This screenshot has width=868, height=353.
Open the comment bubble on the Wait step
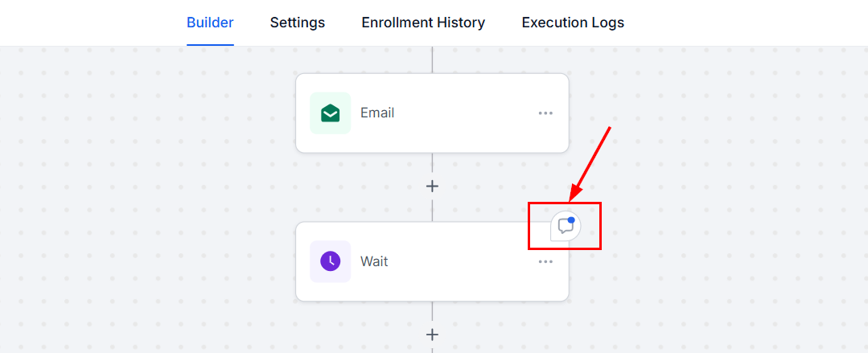pyautogui.click(x=566, y=226)
